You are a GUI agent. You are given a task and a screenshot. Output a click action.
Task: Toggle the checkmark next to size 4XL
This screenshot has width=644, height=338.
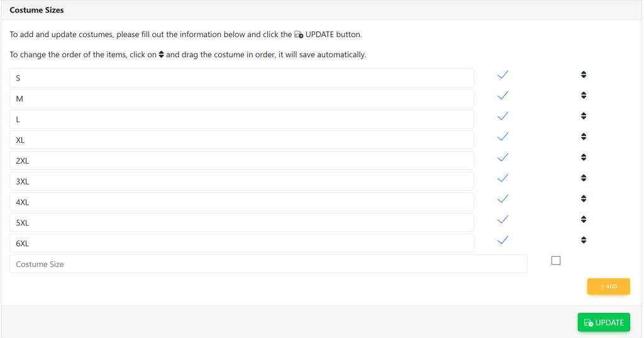coord(502,199)
